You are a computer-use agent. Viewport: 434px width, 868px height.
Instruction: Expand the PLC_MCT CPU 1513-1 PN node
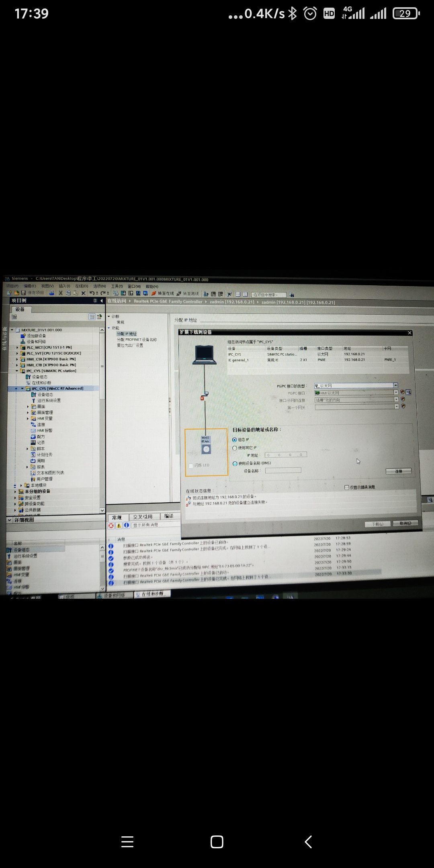pyautogui.click(x=17, y=348)
